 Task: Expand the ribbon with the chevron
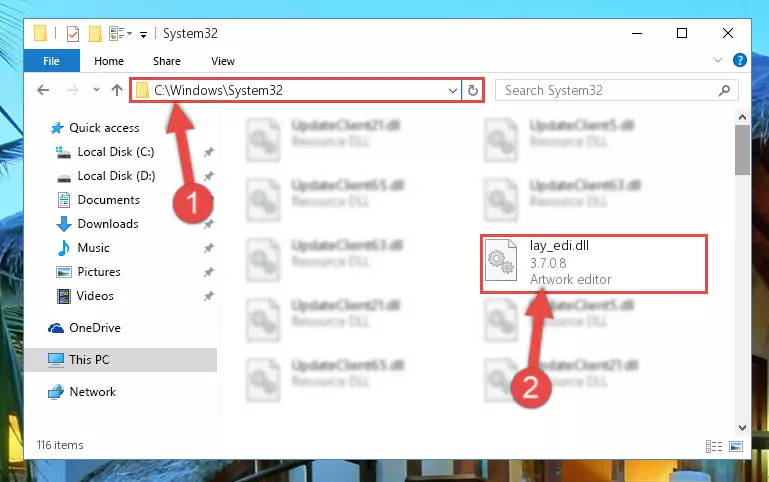(718, 60)
